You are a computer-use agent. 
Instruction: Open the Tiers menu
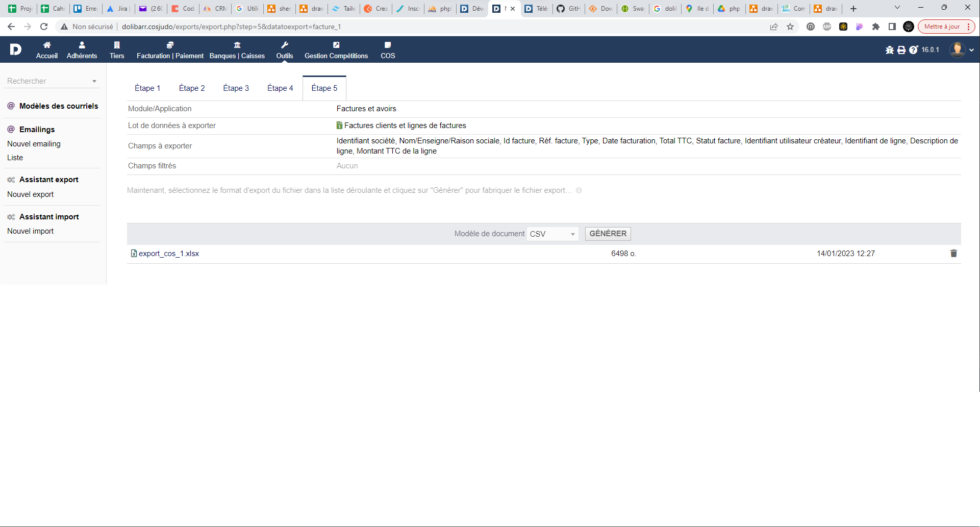[117, 50]
